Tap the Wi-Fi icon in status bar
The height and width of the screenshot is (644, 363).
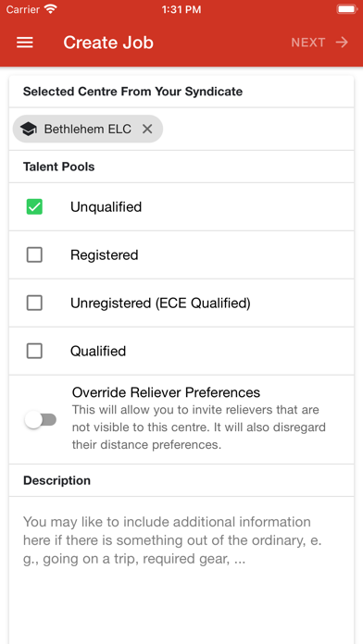tap(51, 9)
